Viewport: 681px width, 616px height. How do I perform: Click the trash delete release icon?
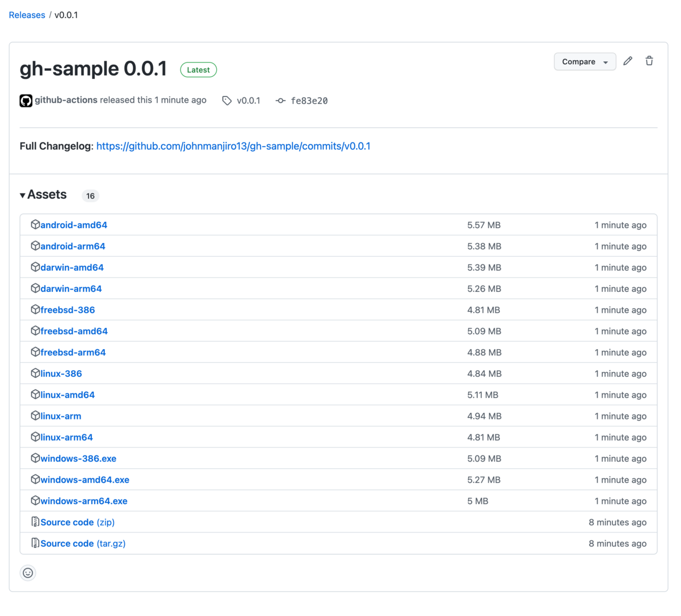pos(649,61)
